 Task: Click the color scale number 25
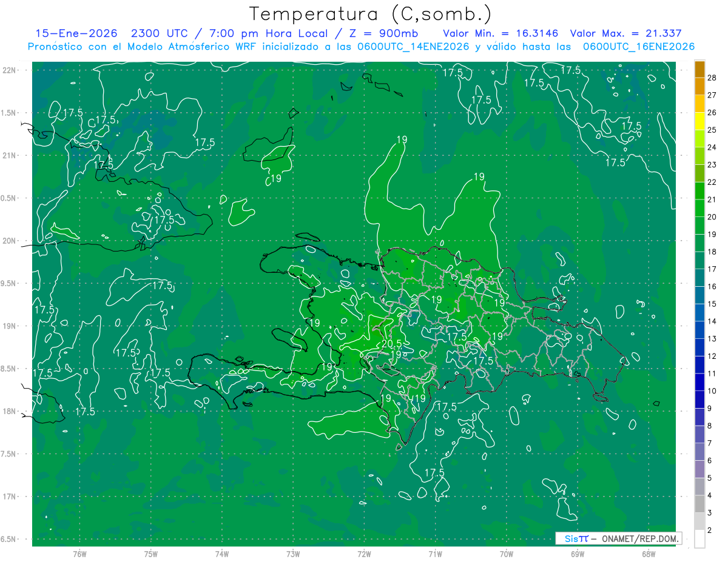[x=712, y=130]
